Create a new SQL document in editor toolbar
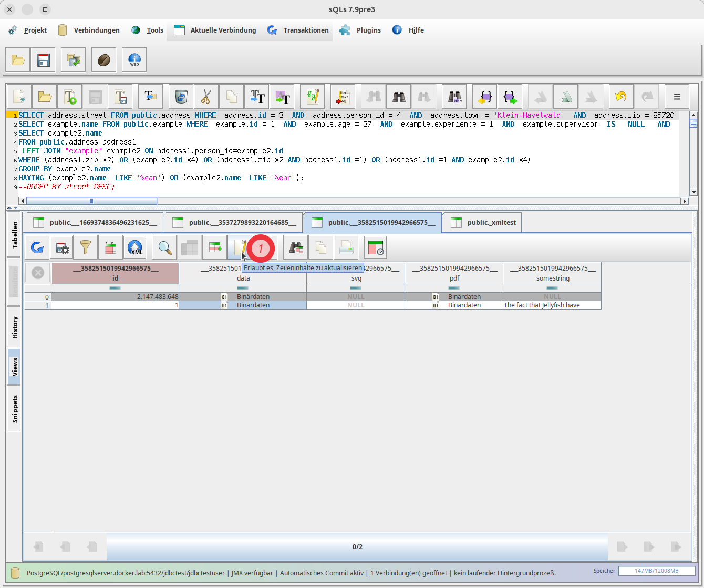Image resolution: width=704 pixels, height=588 pixels. (x=19, y=97)
